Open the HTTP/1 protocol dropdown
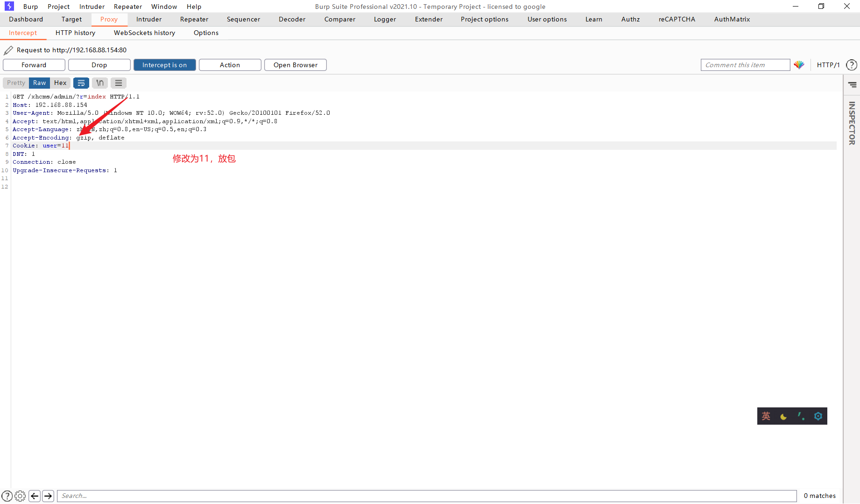The width and height of the screenshot is (860, 504). point(829,65)
